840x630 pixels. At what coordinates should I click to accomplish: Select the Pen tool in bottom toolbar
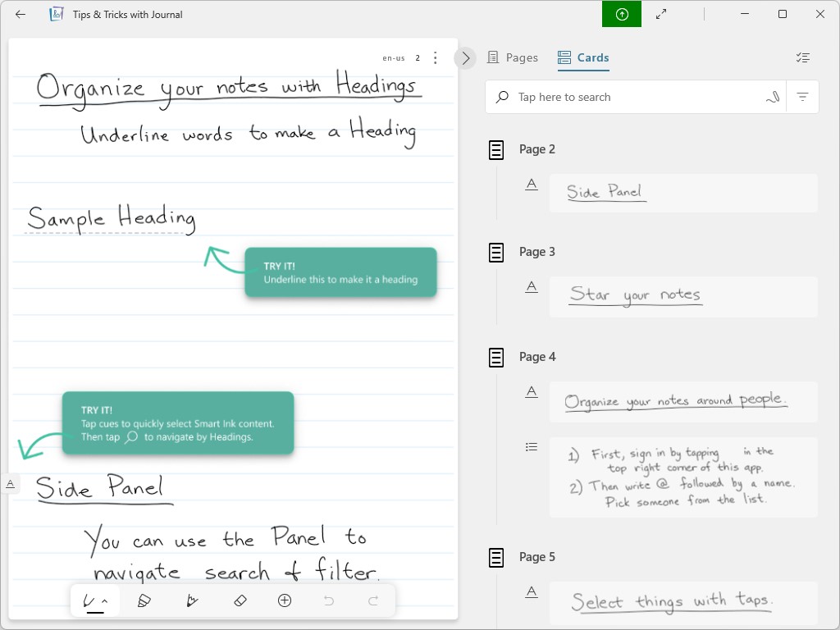pyautogui.click(x=90, y=601)
